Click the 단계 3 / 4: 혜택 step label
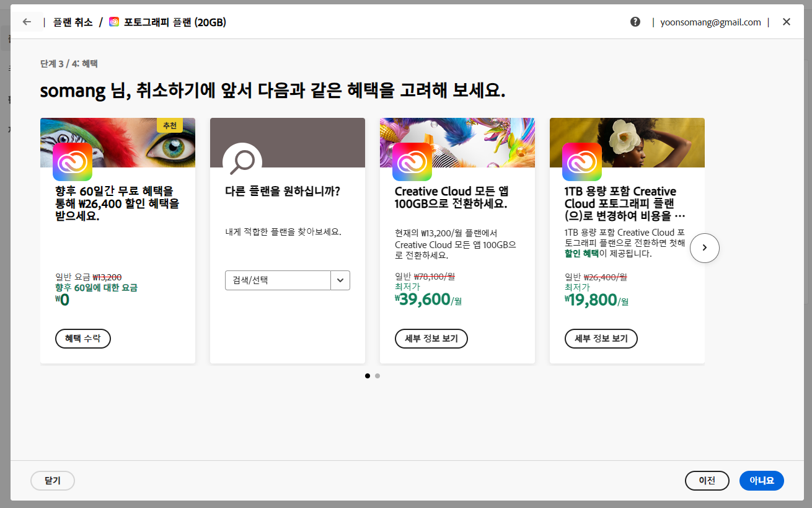The width and height of the screenshot is (812, 508). [x=69, y=64]
